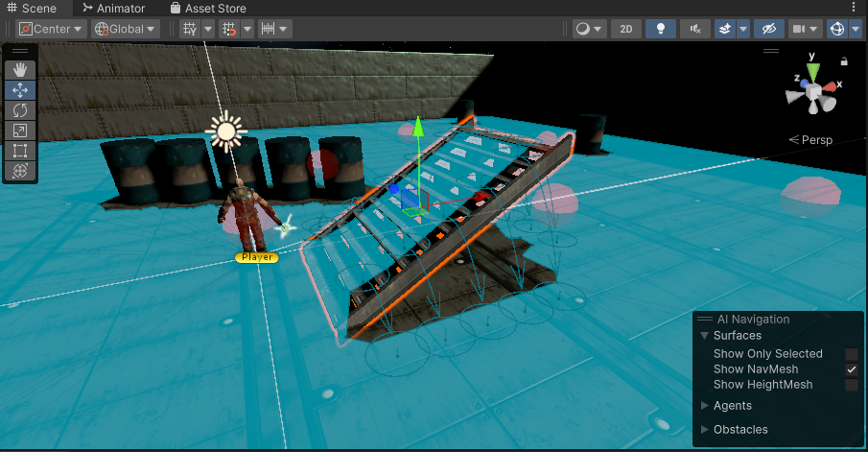Expand the Agents section
Viewport: 868px width, 452px height.
tap(705, 406)
